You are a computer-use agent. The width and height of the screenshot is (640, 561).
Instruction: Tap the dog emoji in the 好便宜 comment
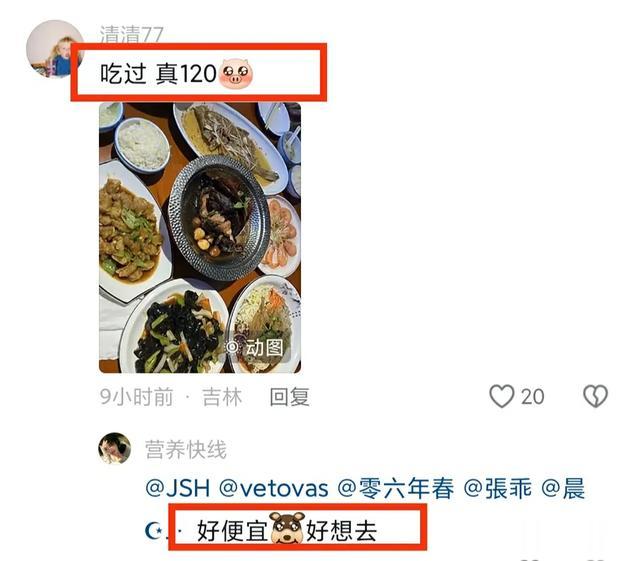click(x=288, y=528)
